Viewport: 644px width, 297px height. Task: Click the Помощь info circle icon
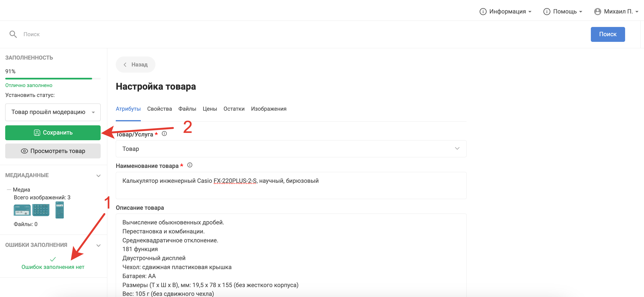[546, 12]
